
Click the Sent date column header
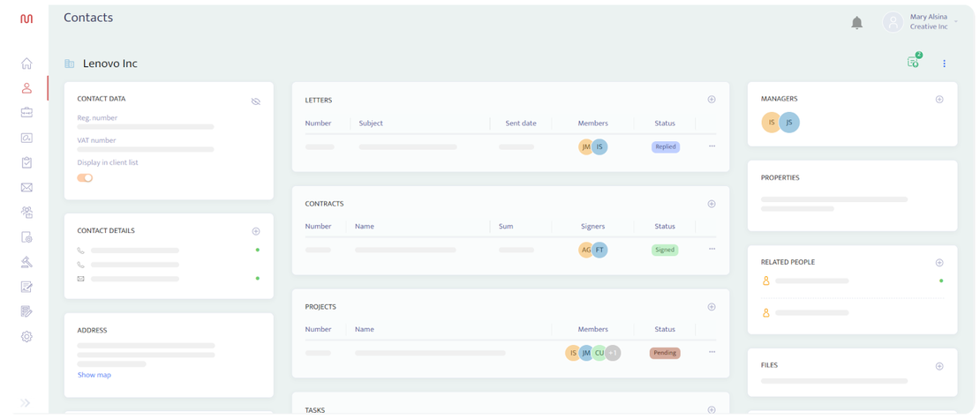tap(521, 123)
